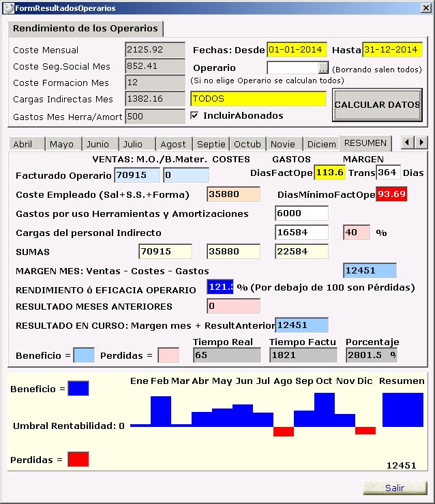Click the 12451 total under the chart
Viewport: 435px width, 504px height.
pyautogui.click(x=402, y=465)
